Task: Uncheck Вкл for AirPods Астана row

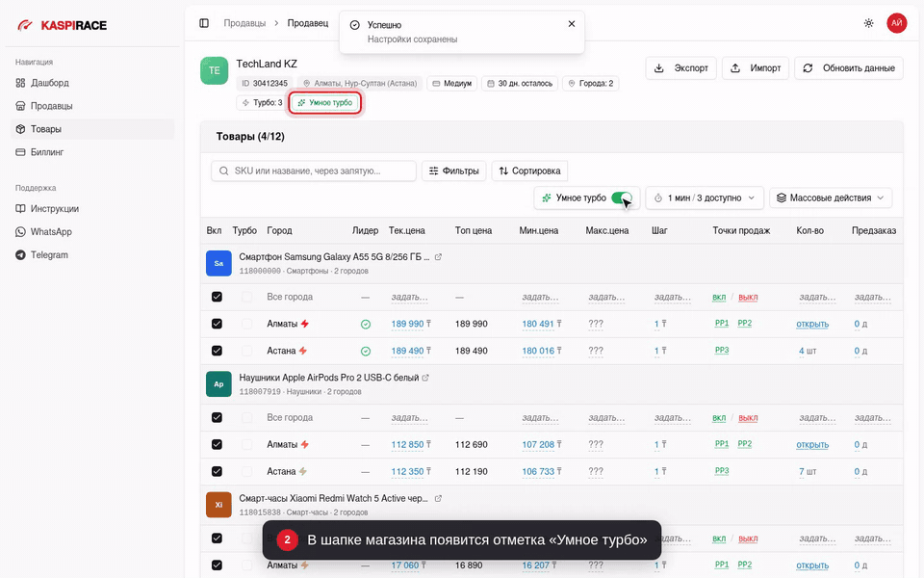Action: click(x=217, y=472)
